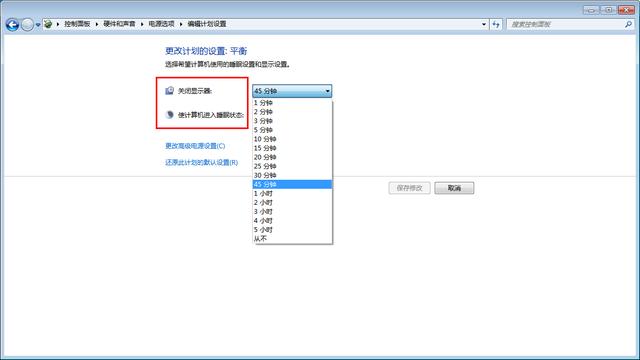Click the Control Panel icon in the address bar
640x360 pixels.
point(48,24)
